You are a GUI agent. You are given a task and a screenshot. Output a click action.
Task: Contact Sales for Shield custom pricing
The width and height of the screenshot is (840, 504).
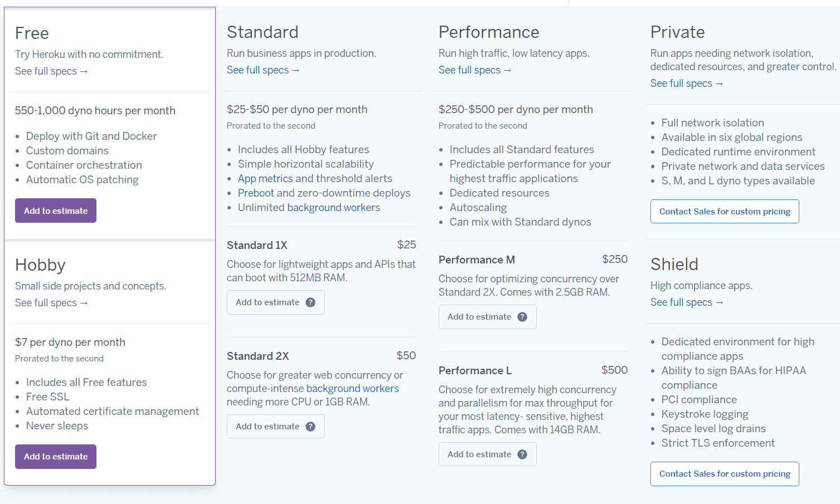[725, 474]
